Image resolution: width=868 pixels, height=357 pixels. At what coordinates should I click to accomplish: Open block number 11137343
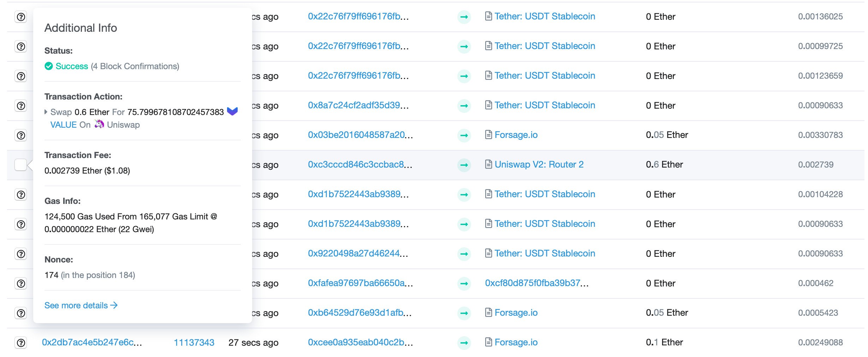[194, 343]
